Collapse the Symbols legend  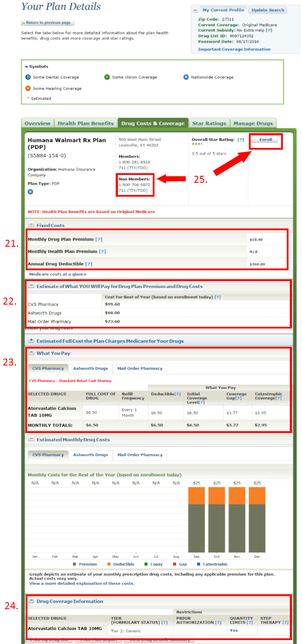[x=26, y=67]
